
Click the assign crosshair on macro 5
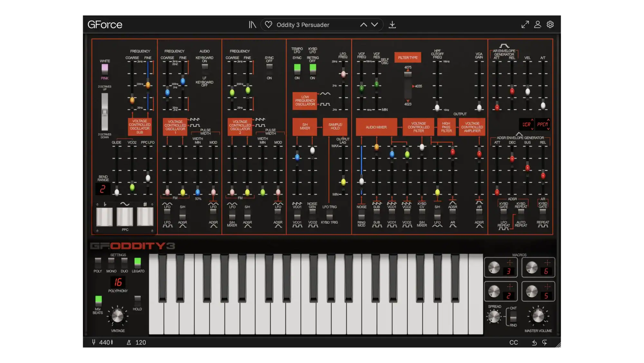pyautogui.click(x=547, y=287)
